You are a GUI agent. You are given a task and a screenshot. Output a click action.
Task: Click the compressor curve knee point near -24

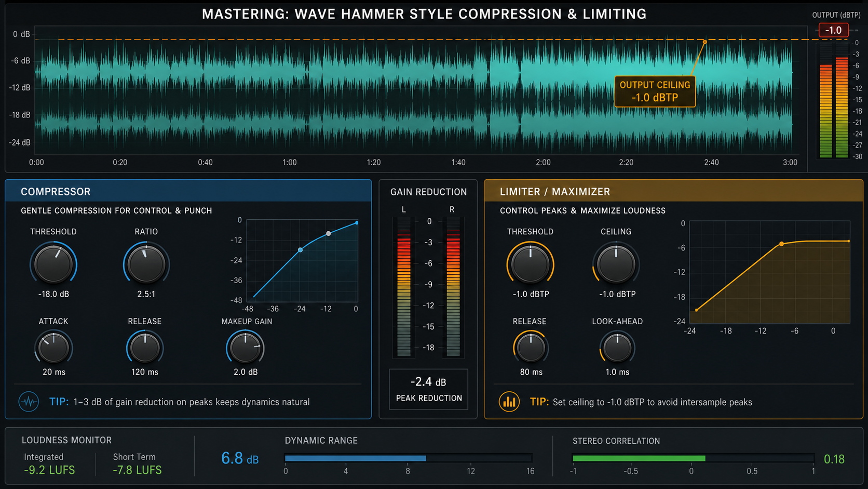[x=300, y=250]
